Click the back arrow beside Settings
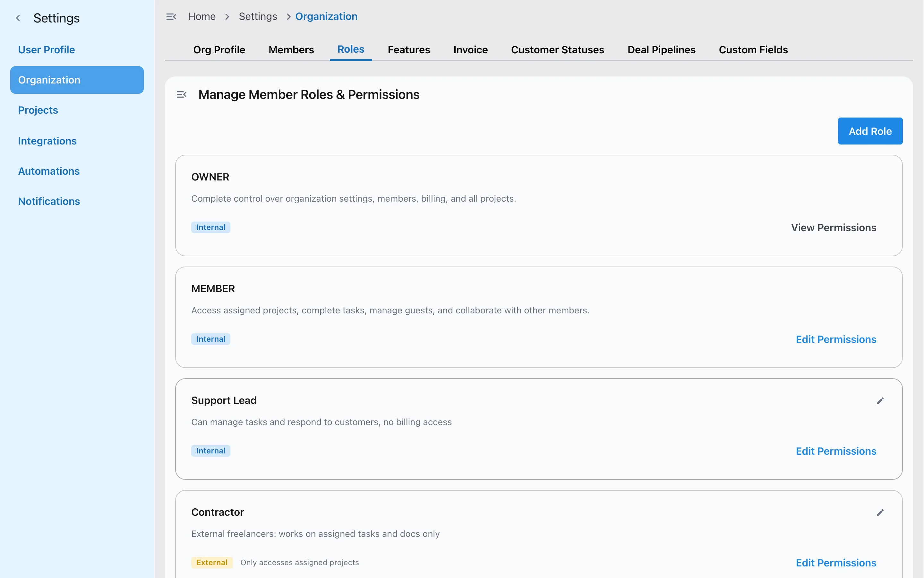924x578 pixels. [x=18, y=18]
